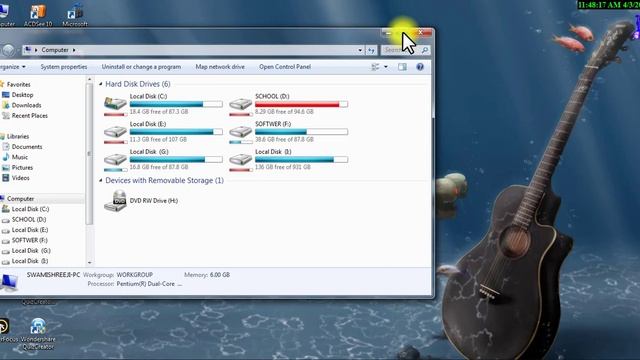Open Pictures library in sidebar
Image resolution: width=640 pixels, height=360 pixels.
coord(22,168)
